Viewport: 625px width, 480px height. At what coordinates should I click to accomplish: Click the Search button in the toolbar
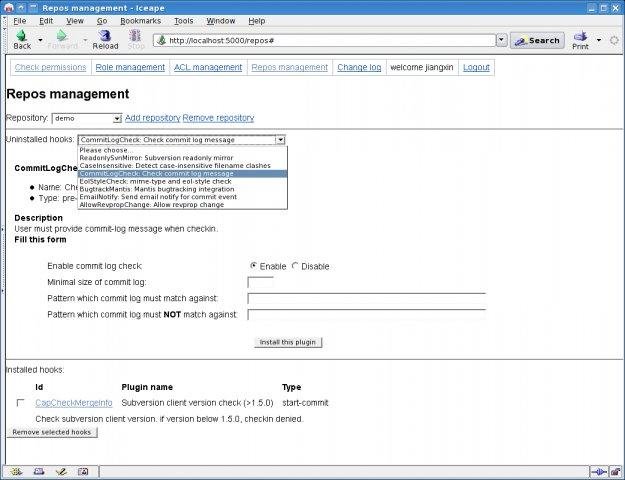(x=537, y=40)
